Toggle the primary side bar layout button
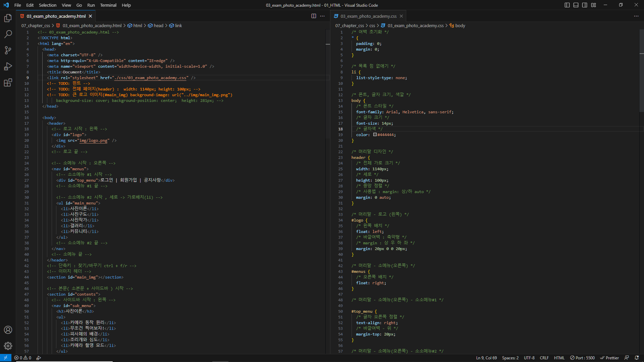This screenshot has height=362, width=644. 567,5
